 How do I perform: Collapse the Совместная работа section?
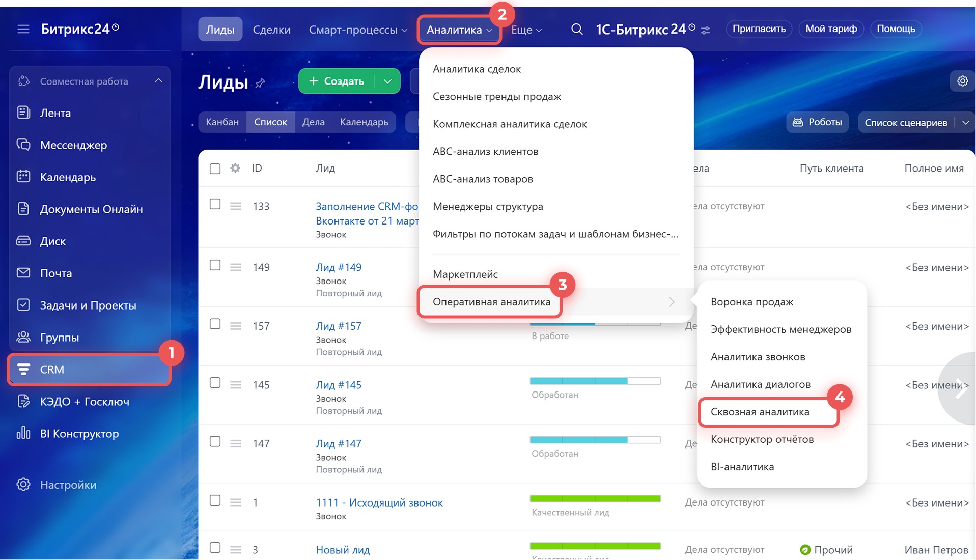158,81
